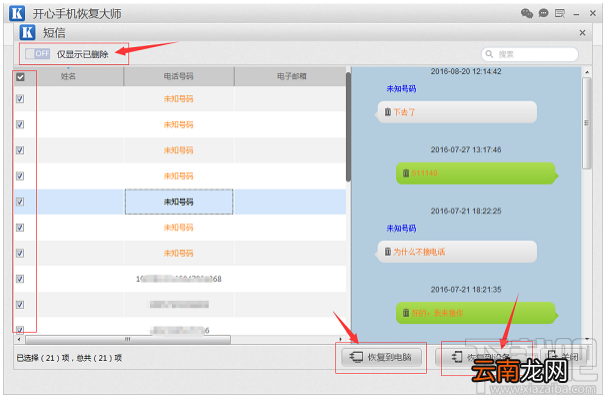Uncheck the sixth row 未知号码 checkbox
605x399 pixels.
tap(20, 227)
